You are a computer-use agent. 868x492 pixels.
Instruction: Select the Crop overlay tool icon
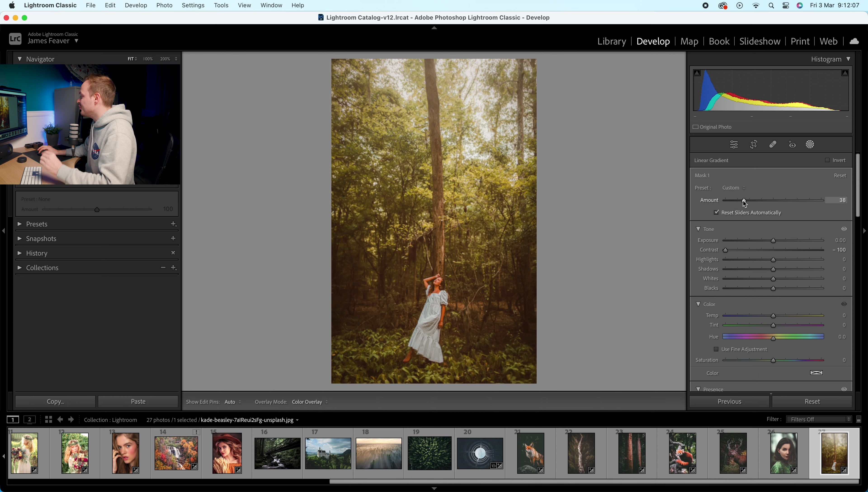[x=753, y=145]
